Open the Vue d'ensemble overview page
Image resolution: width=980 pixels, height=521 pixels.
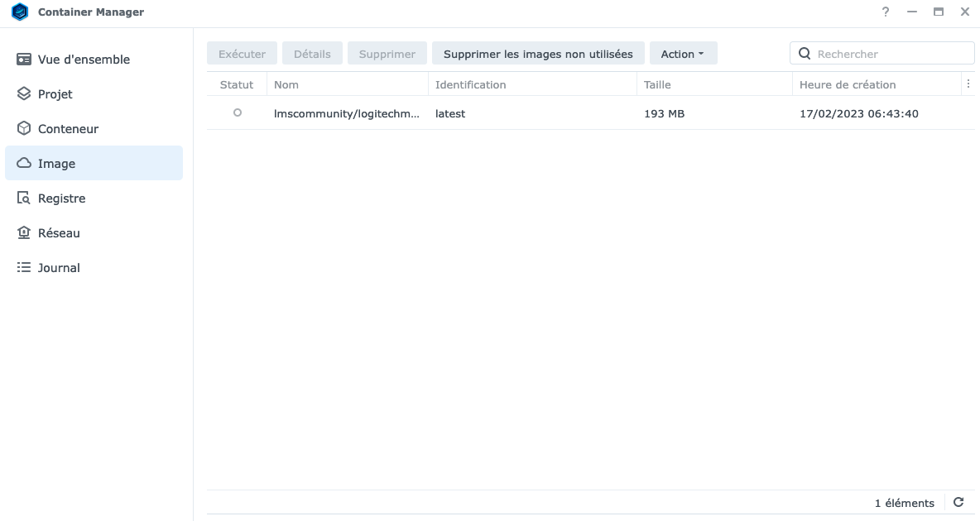point(84,60)
